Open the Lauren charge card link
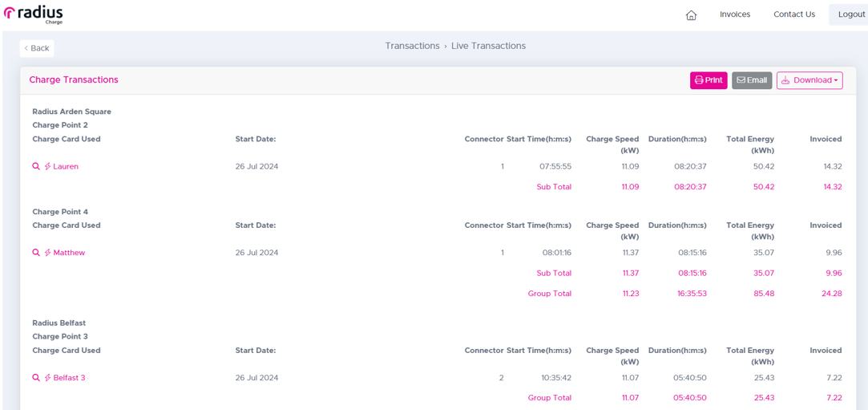This screenshot has height=410, width=868. tap(66, 166)
